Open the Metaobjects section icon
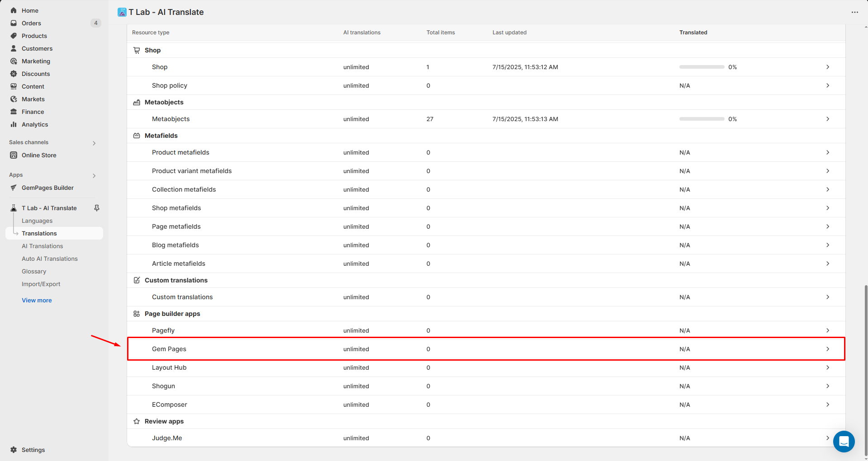Image resolution: width=868 pixels, height=461 pixels. point(137,102)
